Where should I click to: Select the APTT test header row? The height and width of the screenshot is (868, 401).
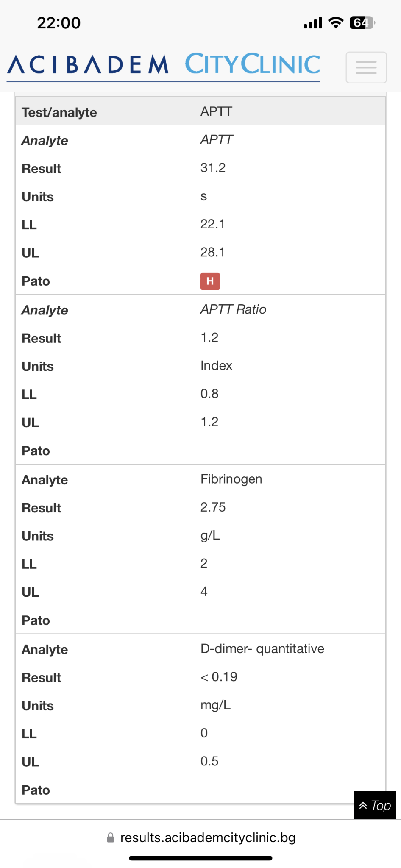pyautogui.click(x=200, y=111)
